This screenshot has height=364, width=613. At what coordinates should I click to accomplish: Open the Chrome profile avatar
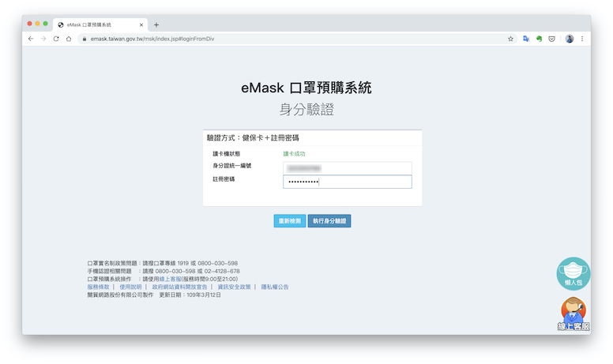click(x=570, y=39)
